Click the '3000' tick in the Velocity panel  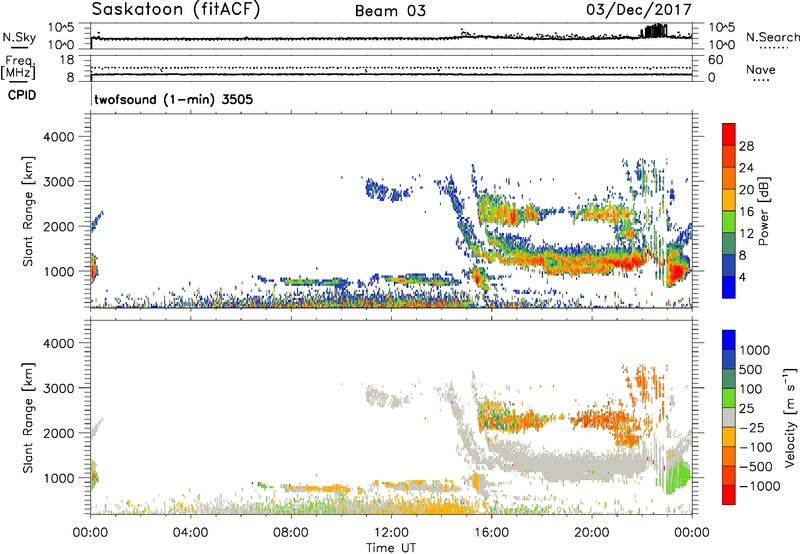59,388
